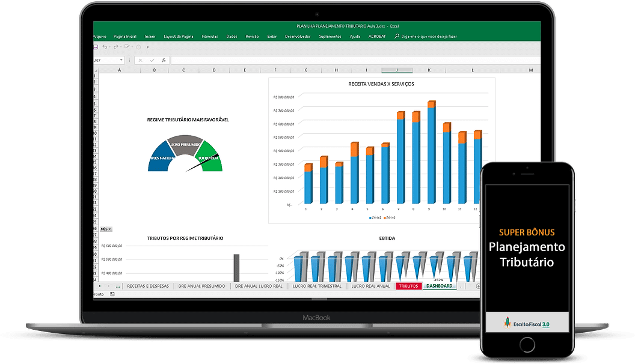
Task: Click the hidden sheets ellipsis button
Action: 118,286
